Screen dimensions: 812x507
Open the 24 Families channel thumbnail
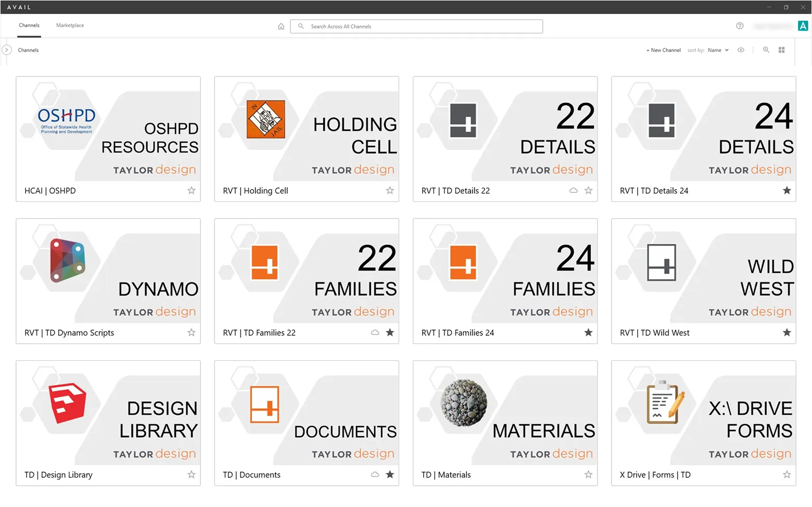(x=505, y=271)
